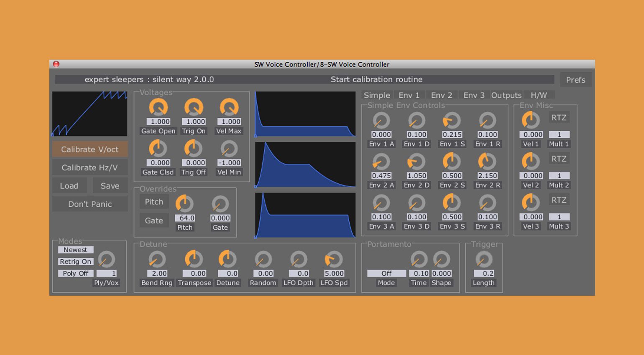Image resolution: width=644 pixels, height=355 pixels.
Task: Open the Portamento Mode Off dropdown
Action: (x=386, y=273)
